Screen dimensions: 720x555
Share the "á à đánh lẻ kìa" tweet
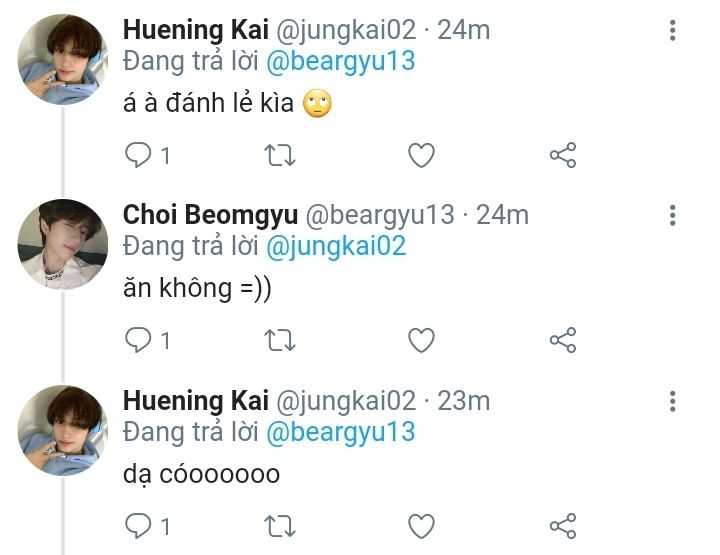(563, 155)
